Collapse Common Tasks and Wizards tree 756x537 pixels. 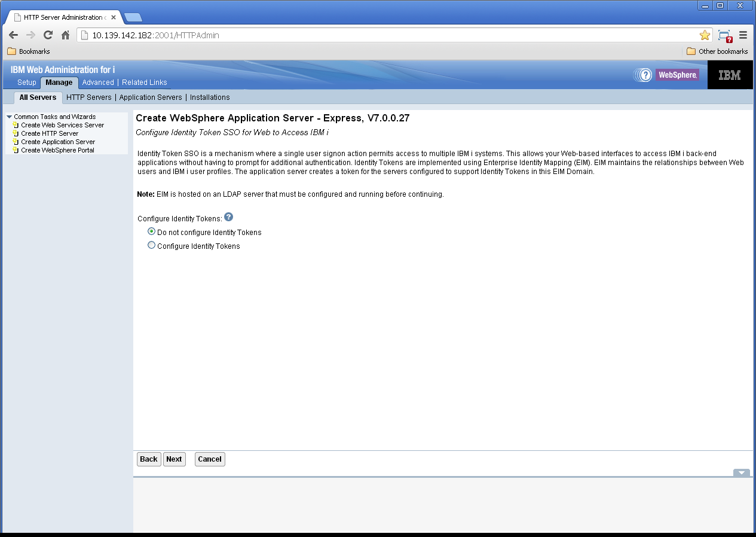click(x=9, y=117)
